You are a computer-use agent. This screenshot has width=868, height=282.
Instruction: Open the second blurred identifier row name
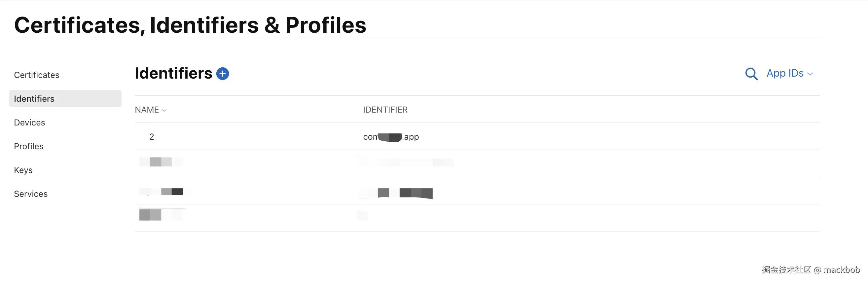point(161,162)
